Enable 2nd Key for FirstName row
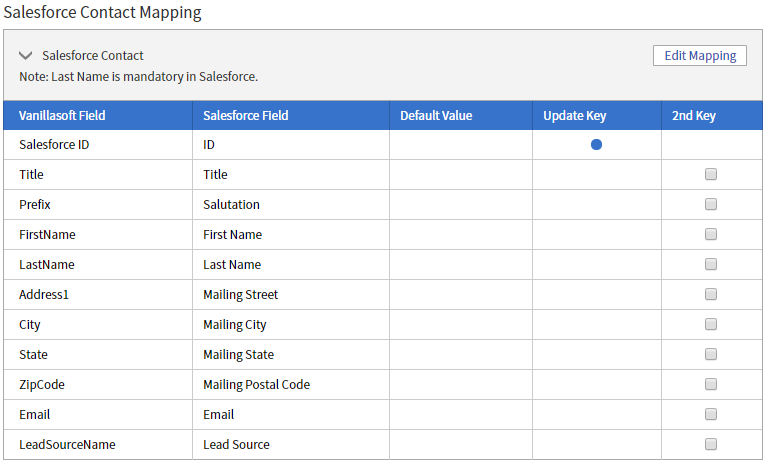Viewport: 768px width, 466px height. pyautogui.click(x=711, y=234)
